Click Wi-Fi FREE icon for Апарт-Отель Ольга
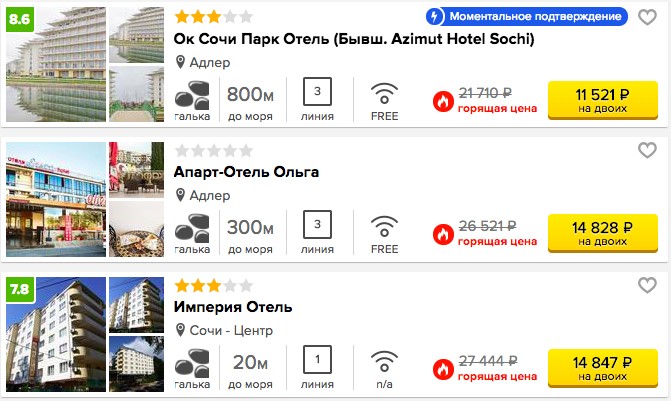Image resolution: width=671 pixels, height=401 pixels. coord(384,227)
